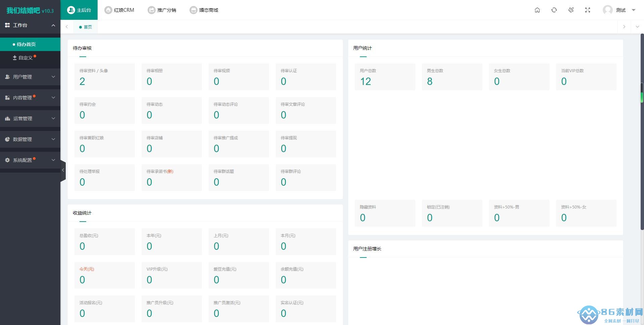This screenshot has height=325, width=644.
Task: Open the 待审动态评论 card
Action: pos(239,110)
